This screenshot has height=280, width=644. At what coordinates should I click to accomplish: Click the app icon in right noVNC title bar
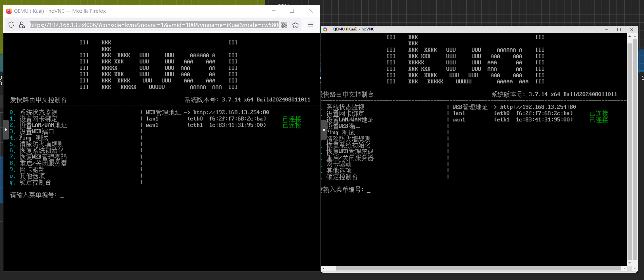325,29
